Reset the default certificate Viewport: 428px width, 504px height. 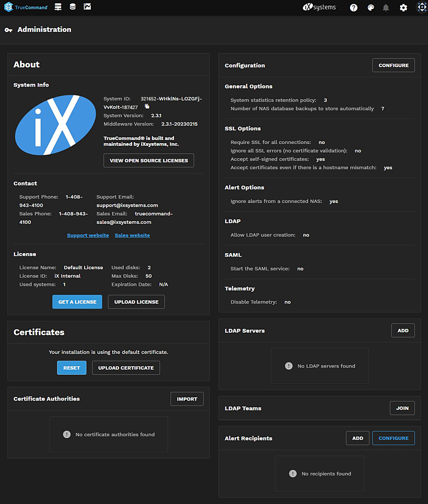click(x=72, y=368)
